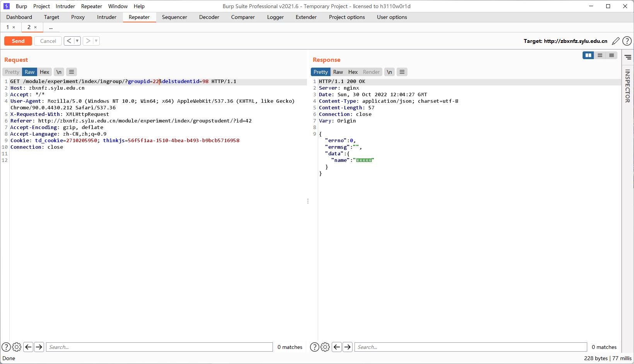634x364 pixels.
Task: Go back in request history
Action: click(69, 41)
